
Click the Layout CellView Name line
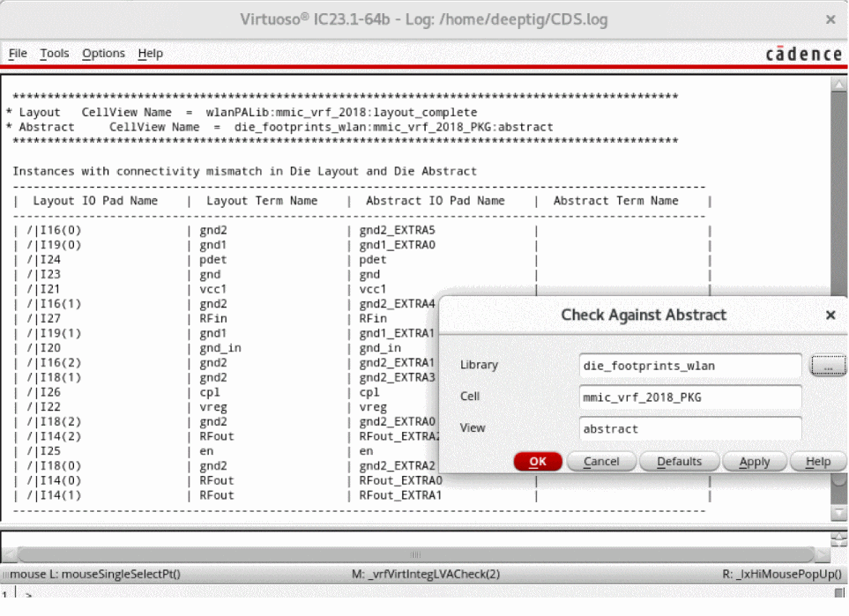(242, 112)
